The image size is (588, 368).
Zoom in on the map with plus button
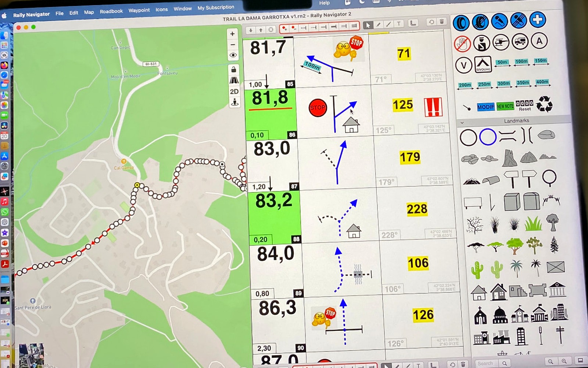tap(232, 34)
